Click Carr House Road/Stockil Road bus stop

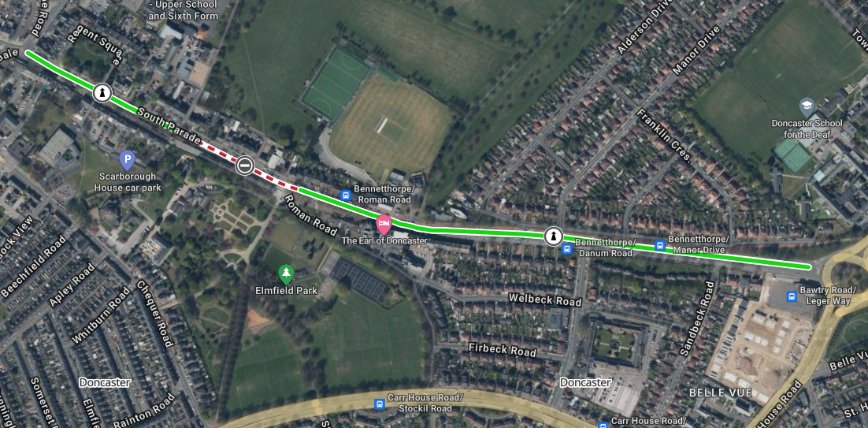[x=379, y=404]
